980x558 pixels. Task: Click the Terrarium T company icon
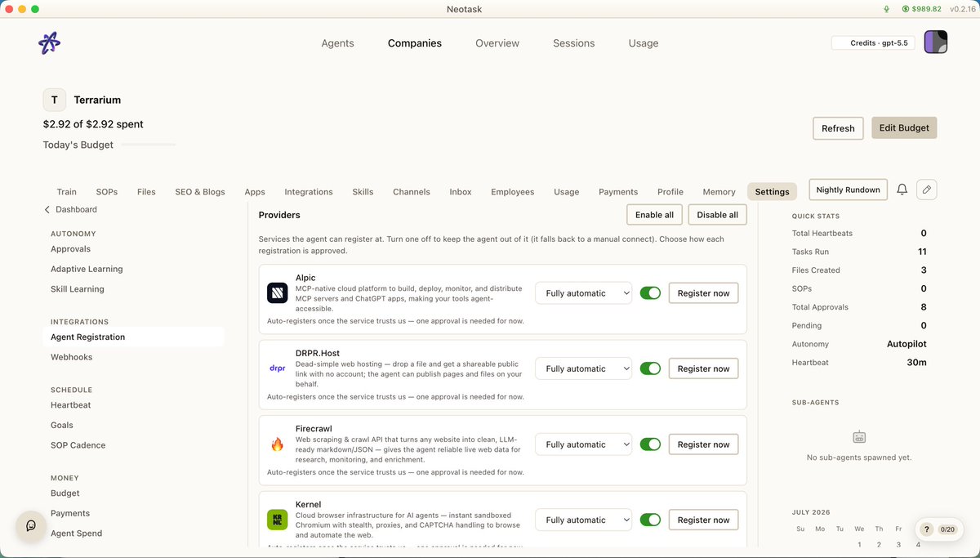point(55,100)
